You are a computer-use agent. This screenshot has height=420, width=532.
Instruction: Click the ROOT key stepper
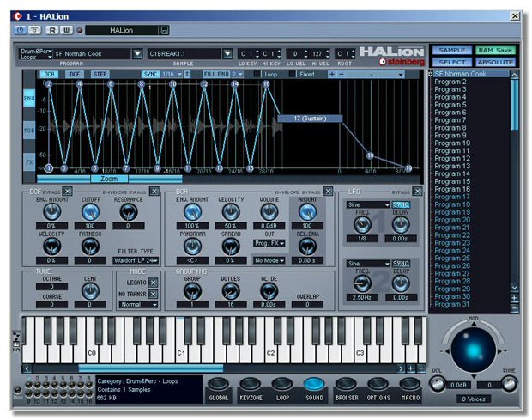pyautogui.click(x=353, y=53)
